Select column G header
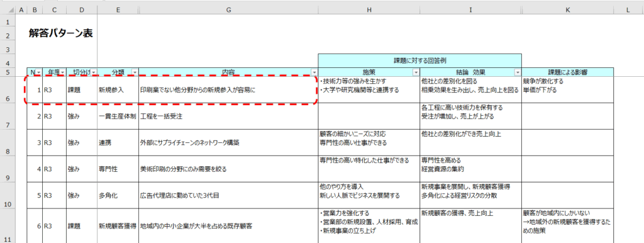Screen dimensions: 644x243 point(228,10)
